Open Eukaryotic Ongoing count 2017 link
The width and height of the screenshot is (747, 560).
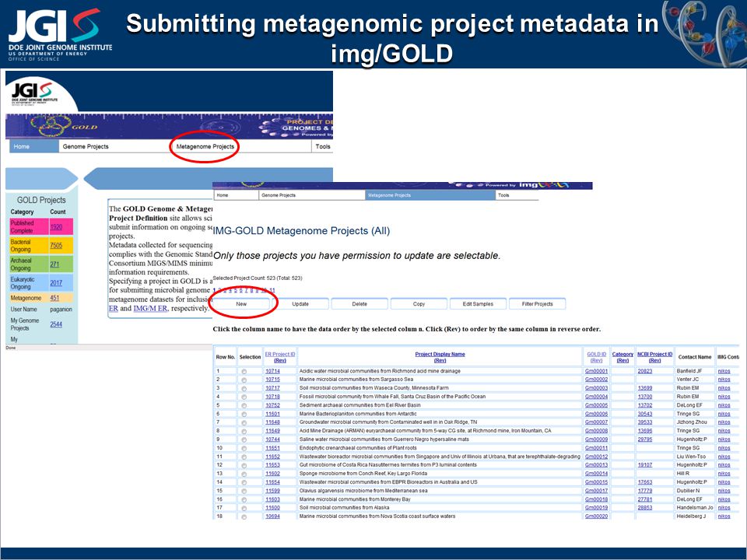pos(56,283)
